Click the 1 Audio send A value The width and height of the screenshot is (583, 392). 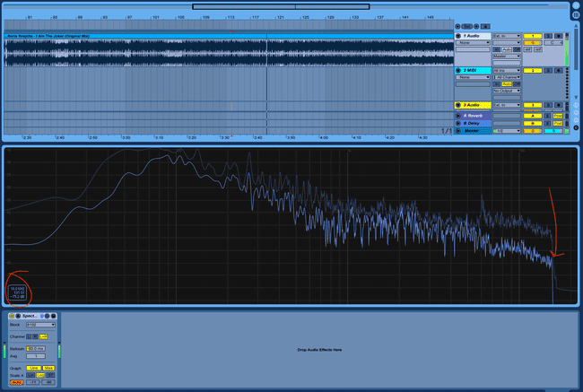click(527, 49)
